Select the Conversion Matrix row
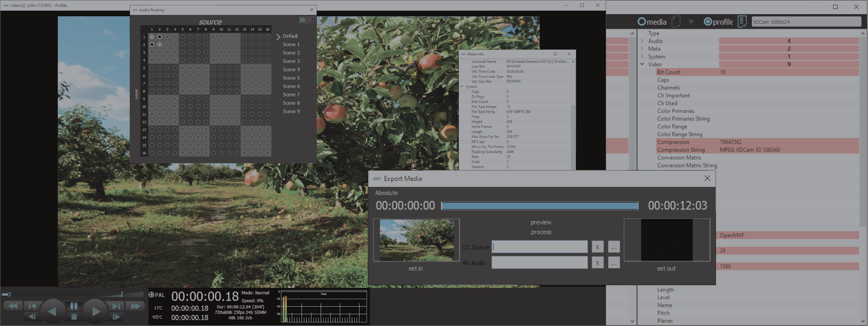 757,157
